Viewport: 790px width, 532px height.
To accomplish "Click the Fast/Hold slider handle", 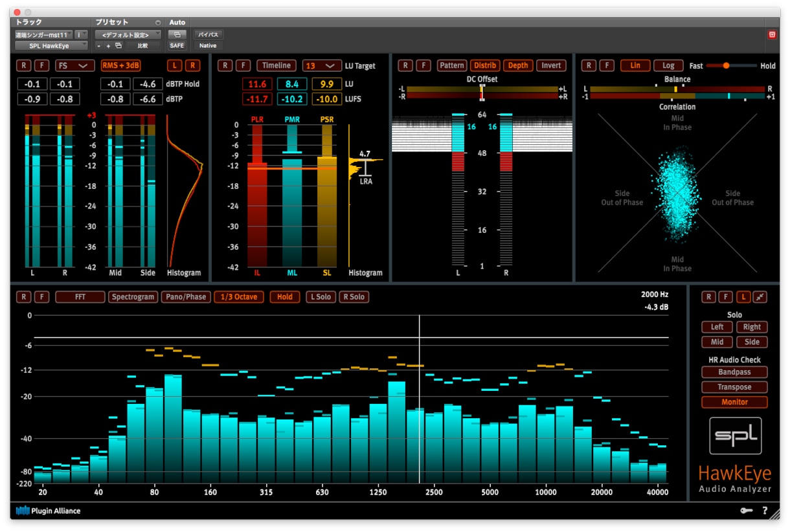I will [x=726, y=65].
